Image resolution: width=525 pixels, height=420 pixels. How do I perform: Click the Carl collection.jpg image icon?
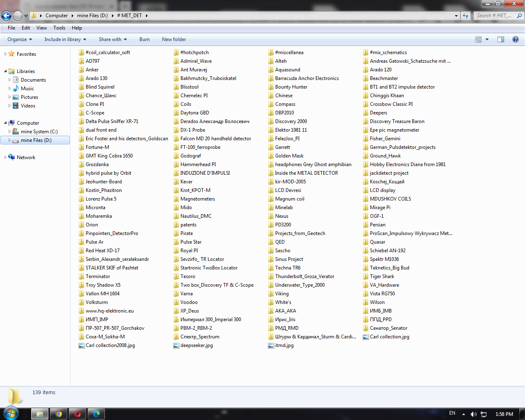pos(366,337)
